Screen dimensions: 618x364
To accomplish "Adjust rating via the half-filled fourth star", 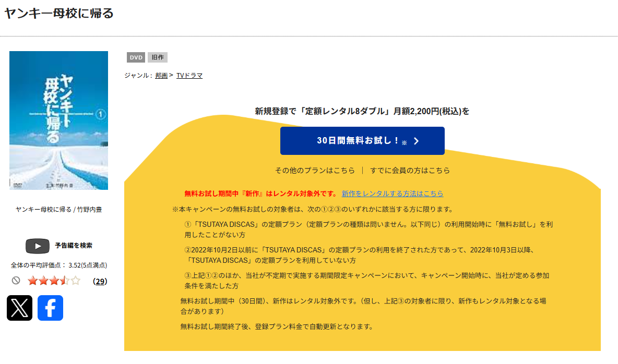I will (x=63, y=281).
